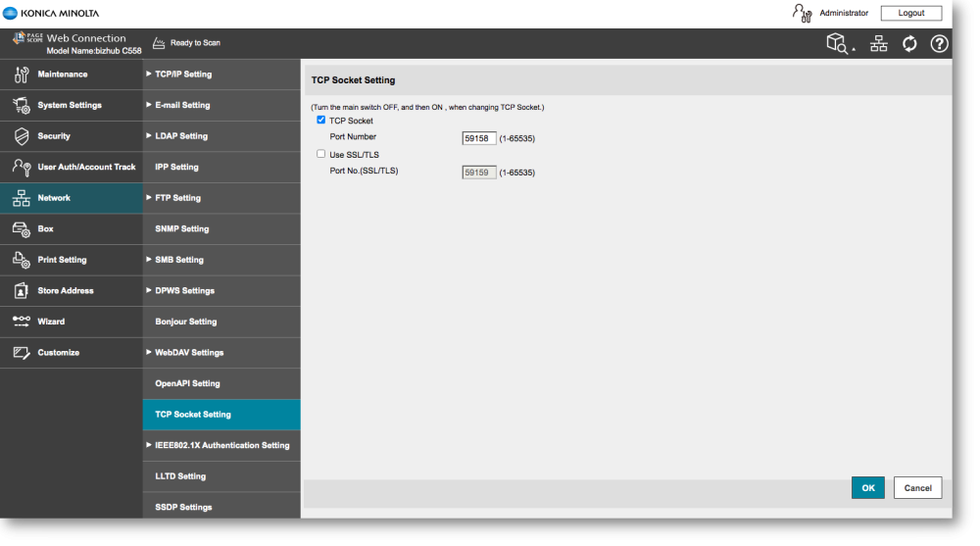Click the Network icon in sidebar
Screen dimensions: 980x546
click(x=22, y=198)
